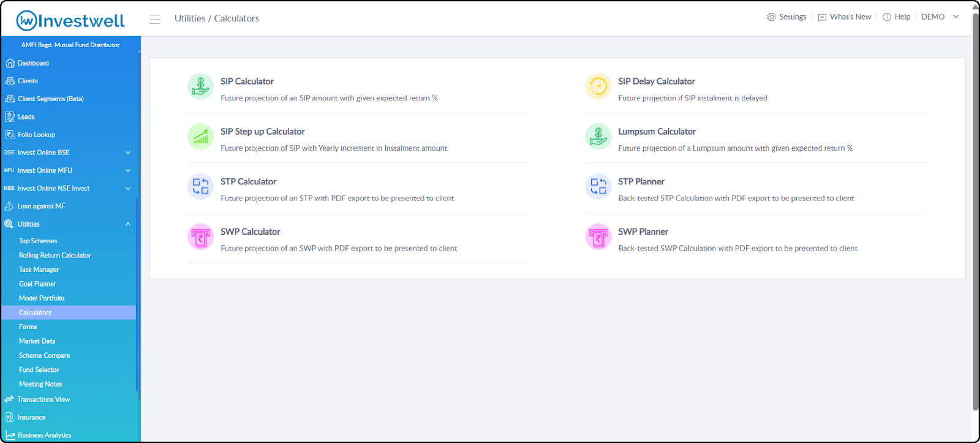
Task: Expand the Invest Online BSE chevron
Action: pyautogui.click(x=128, y=153)
